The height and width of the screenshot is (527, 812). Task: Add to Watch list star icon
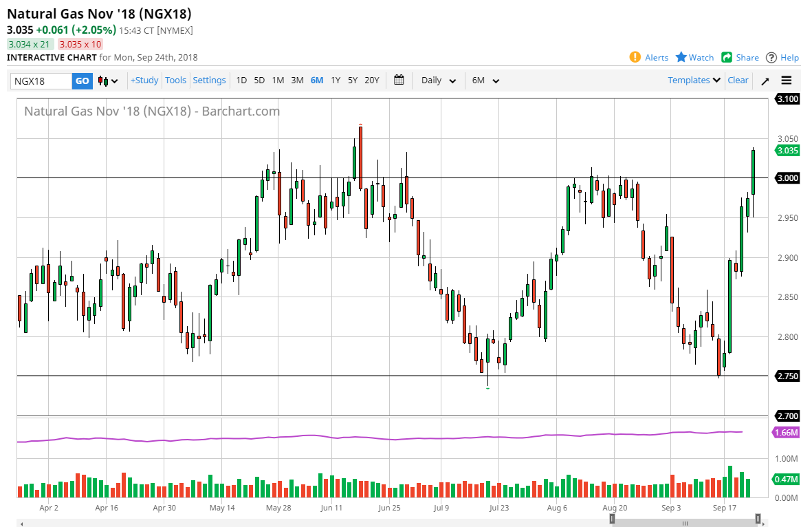681,57
